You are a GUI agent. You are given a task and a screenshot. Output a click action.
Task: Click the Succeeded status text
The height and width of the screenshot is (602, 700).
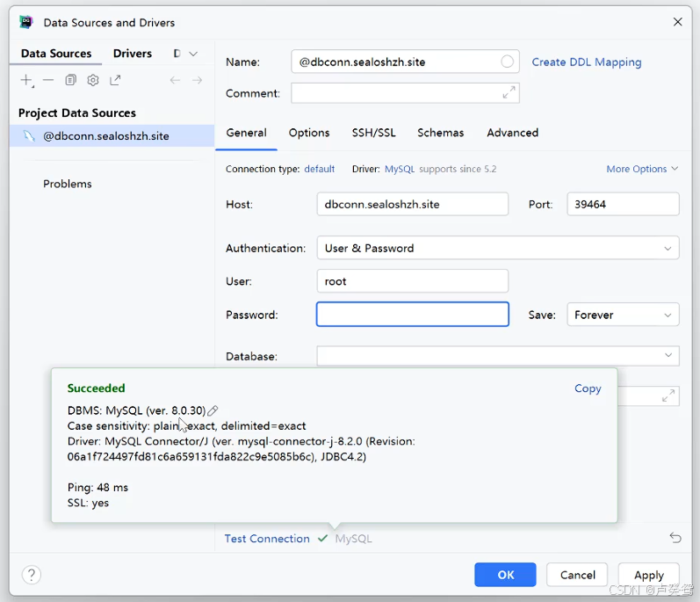[x=96, y=388]
